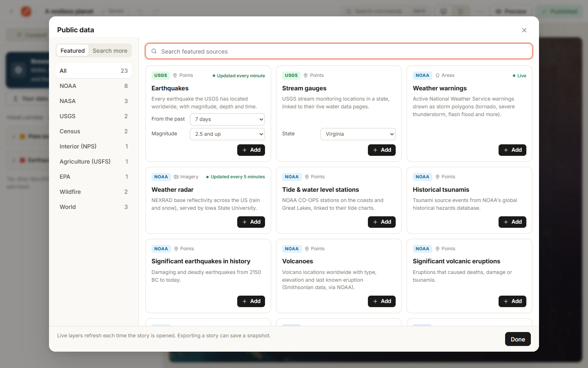This screenshot has width=588, height=368.
Task: Filter sources by USGS category
Action: pos(94,116)
